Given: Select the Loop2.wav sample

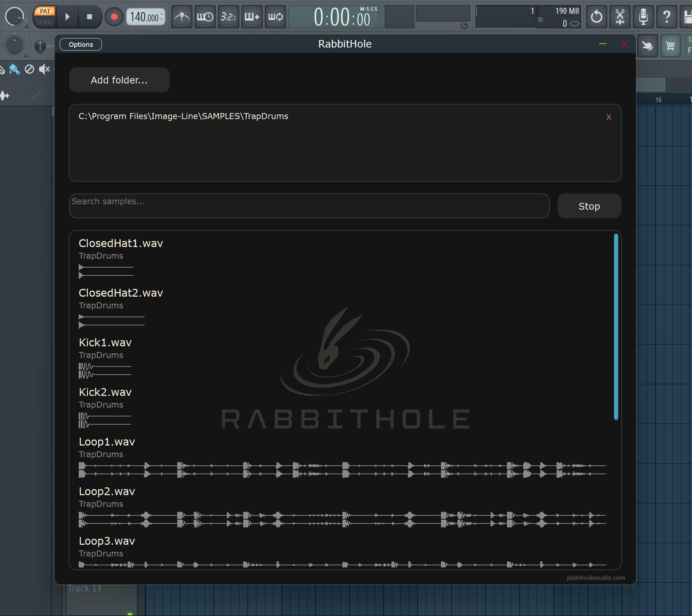Looking at the screenshot, I should point(107,491).
